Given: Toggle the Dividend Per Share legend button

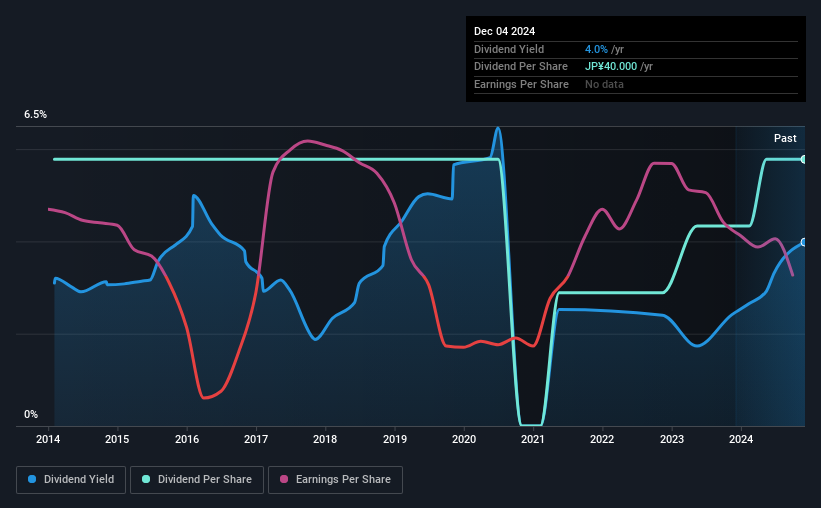Looking at the screenshot, I should tap(197, 480).
